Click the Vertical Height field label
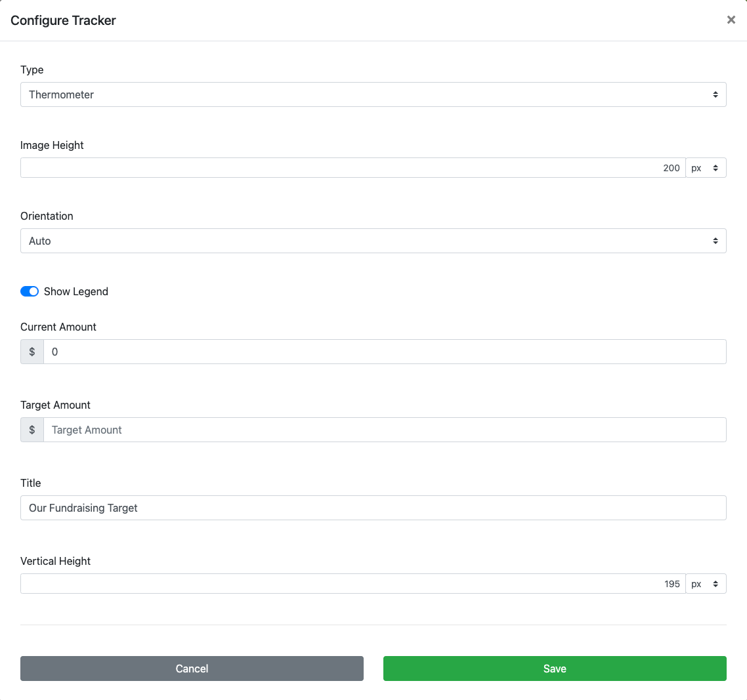Viewport: 747px width, 700px height. point(56,561)
